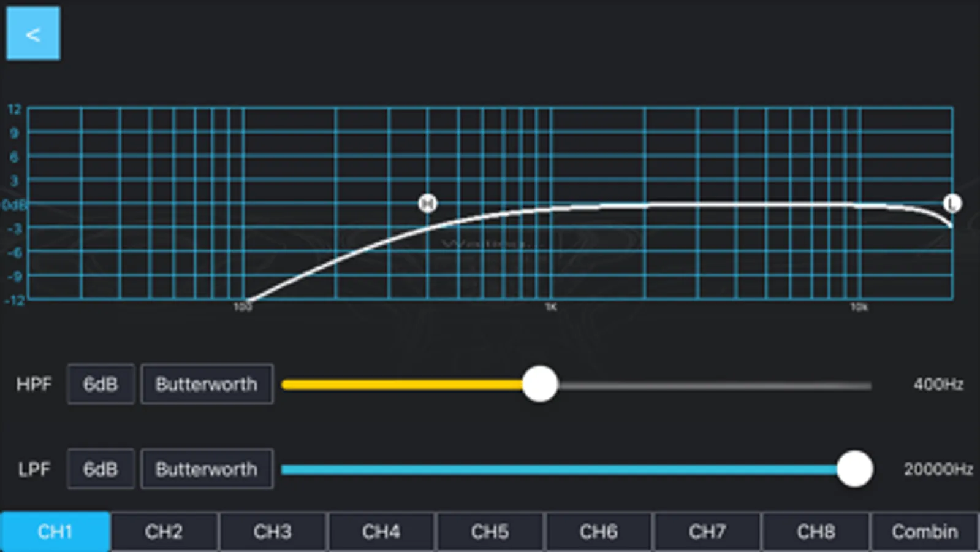Image resolution: width=980 pixels, height=552 pixels.
Task: Open the LPF Butterworth filter type dropdown
Action: 207,469
